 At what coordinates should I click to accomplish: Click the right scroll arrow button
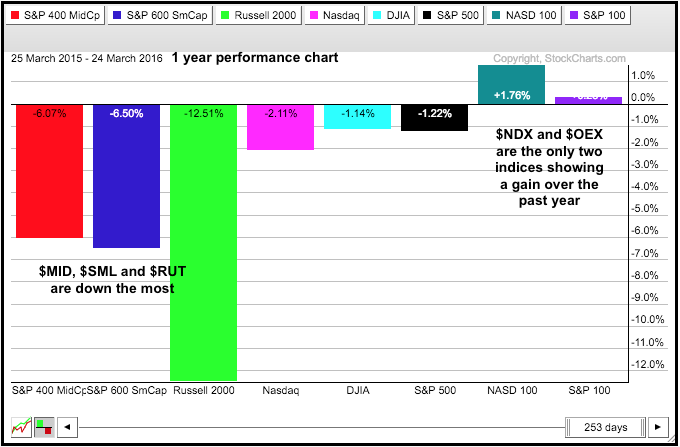(x=657, y=427)
